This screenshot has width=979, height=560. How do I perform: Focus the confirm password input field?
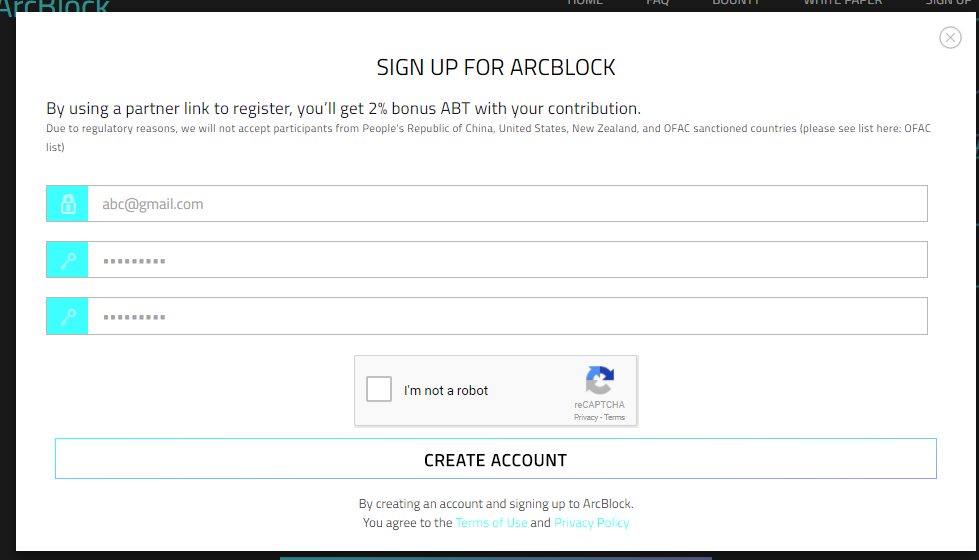tap(507, 316)
